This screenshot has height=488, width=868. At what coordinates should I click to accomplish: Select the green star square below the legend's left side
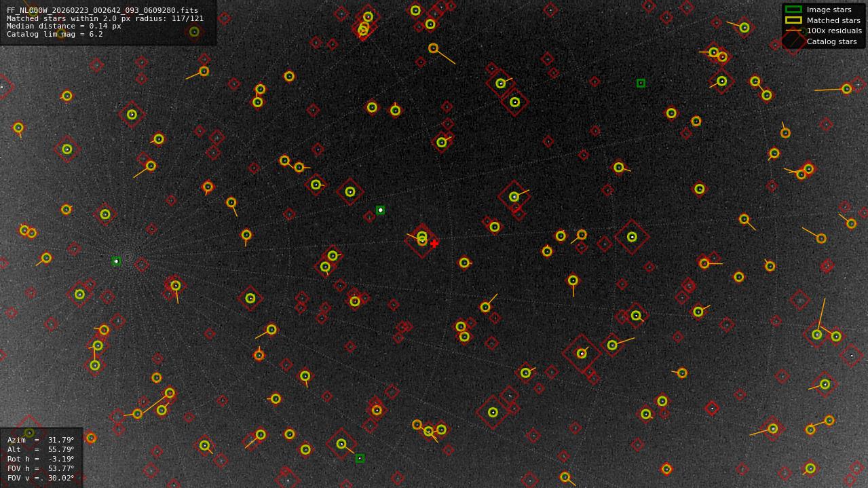pyautogui.click(x=641, y=83)
